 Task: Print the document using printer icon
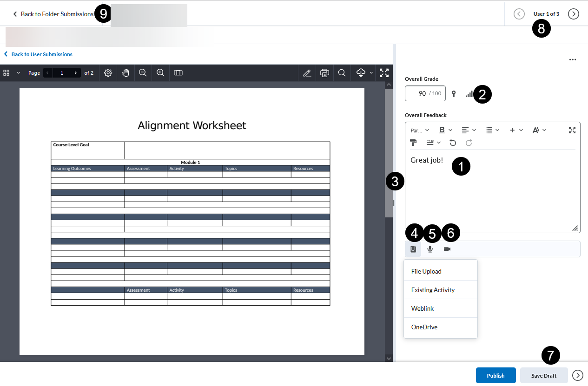(324, 73)
